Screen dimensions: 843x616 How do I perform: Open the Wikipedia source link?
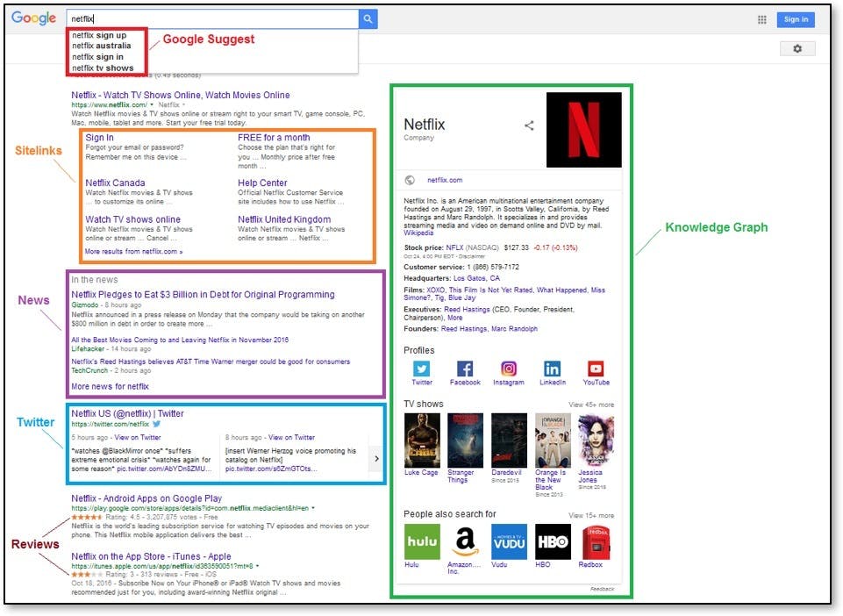click(x=418, y=233)
